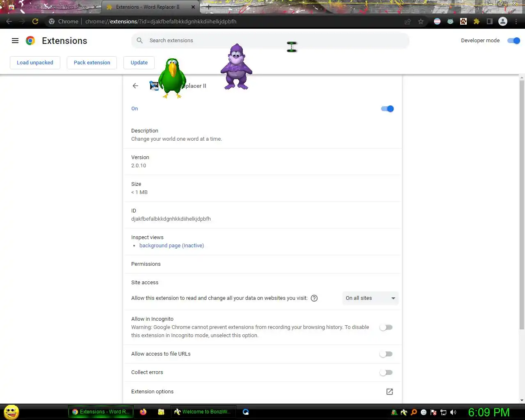Image resolution: width=525 pixels, height=420 pixels.
Task: Open Extensions - Word R... taskbar button
Action: (x=100, y=412)
